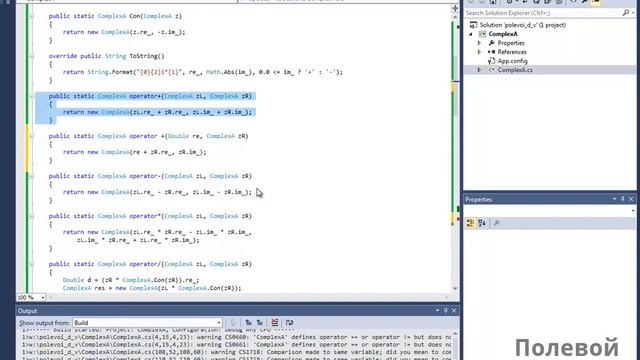
Task: Switch Properties panel to Alphabetical sorting
Action: coord(482,223)
